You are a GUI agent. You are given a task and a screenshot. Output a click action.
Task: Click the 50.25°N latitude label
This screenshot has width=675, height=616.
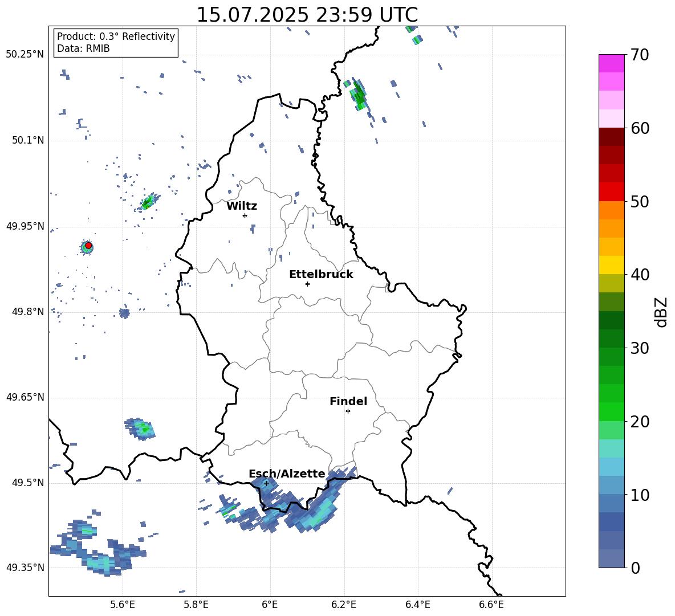click(x=25, y=55)
